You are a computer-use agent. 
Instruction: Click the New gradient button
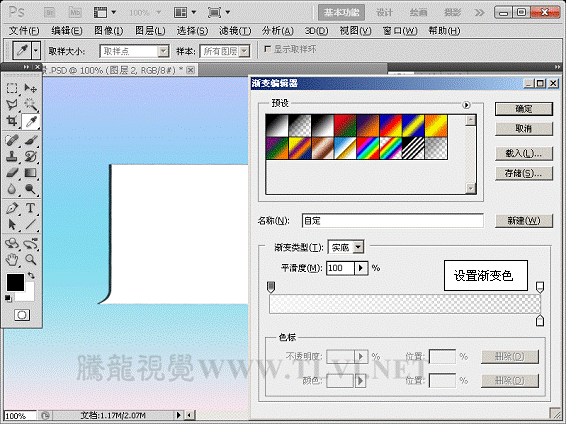[523, 220]
